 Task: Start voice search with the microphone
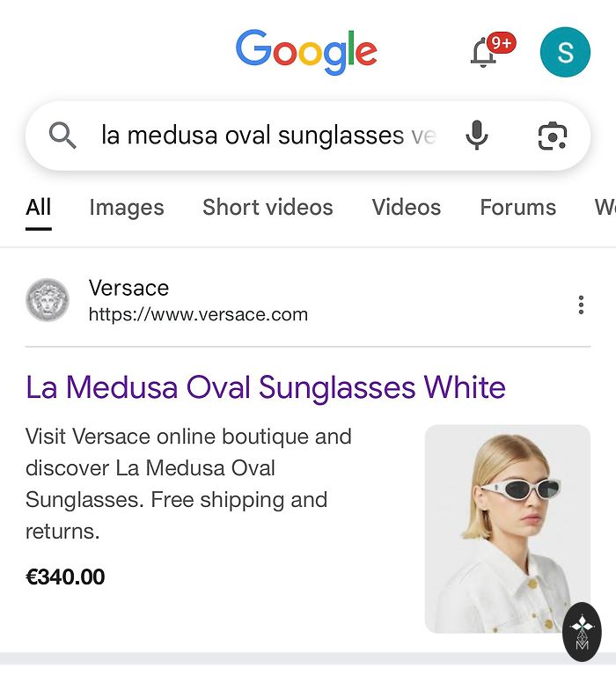pos(476,136)
